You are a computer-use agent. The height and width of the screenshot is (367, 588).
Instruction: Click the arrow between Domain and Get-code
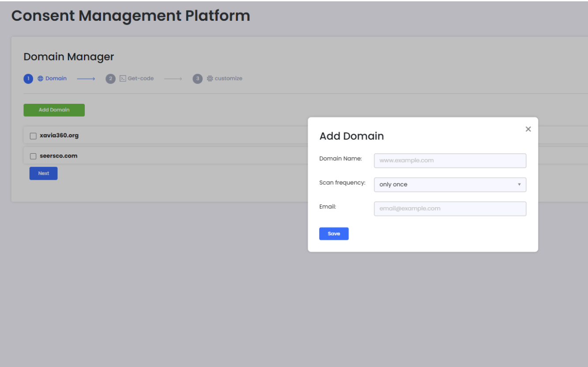coord(86,79)
